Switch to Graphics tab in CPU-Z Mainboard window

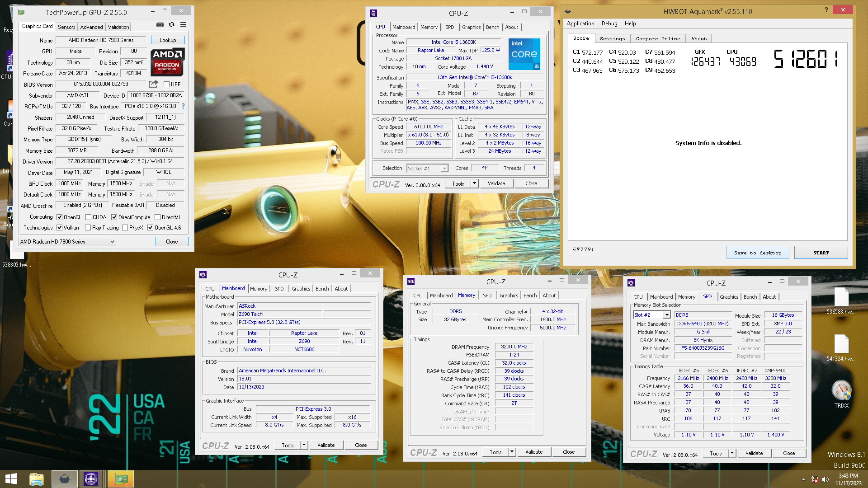point(301,289)
